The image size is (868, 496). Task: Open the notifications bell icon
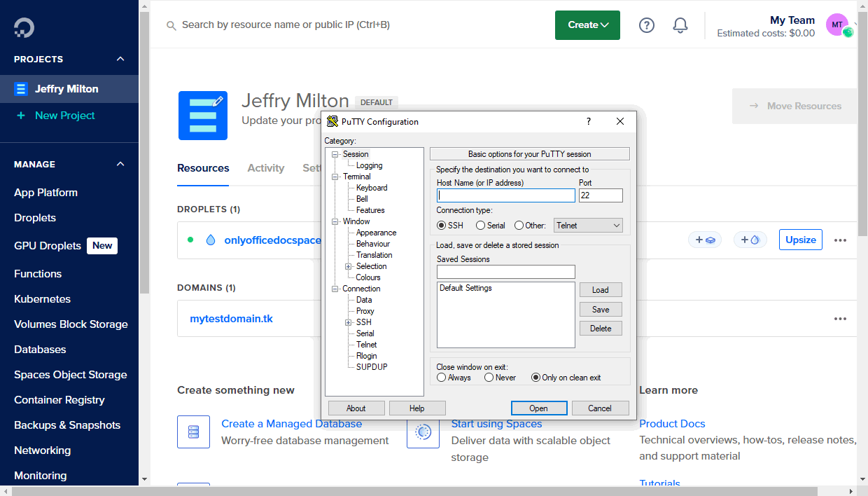click(x=680, y=25)
